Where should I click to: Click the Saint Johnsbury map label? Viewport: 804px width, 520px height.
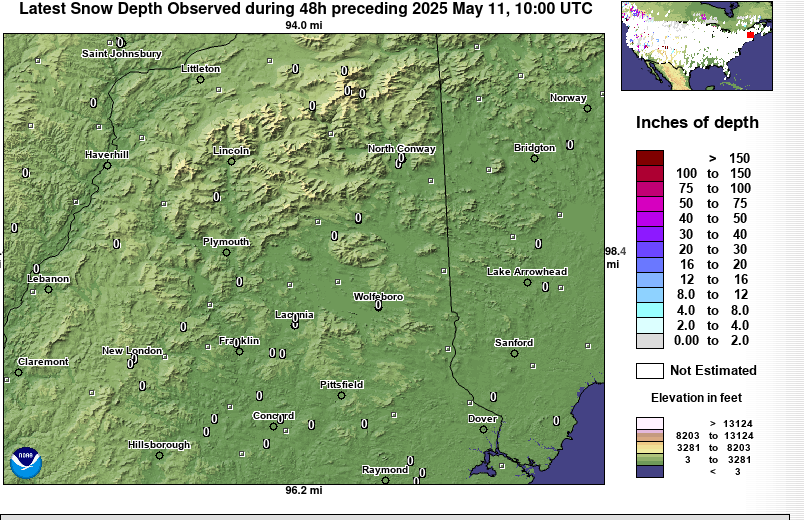click(122, 53)
